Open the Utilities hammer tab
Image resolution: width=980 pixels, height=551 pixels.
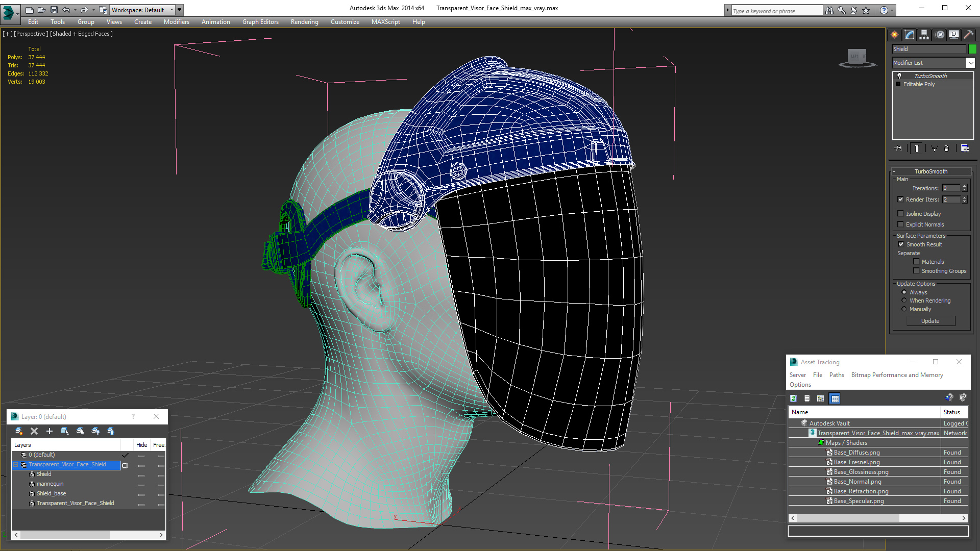968,35
